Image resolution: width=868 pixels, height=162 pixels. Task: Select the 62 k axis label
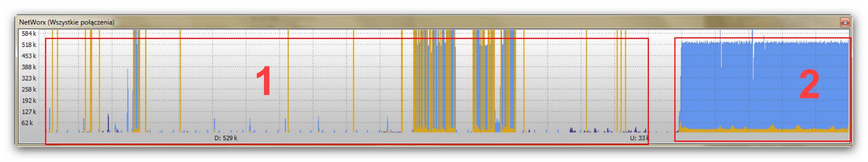[27, 123]
